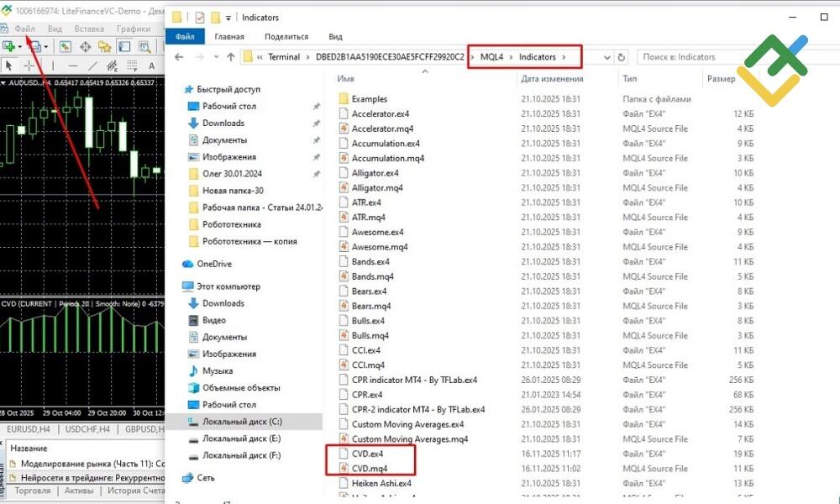
Task: Switch to the EURUSD,H4 chart tab
Action: [29, 429]
